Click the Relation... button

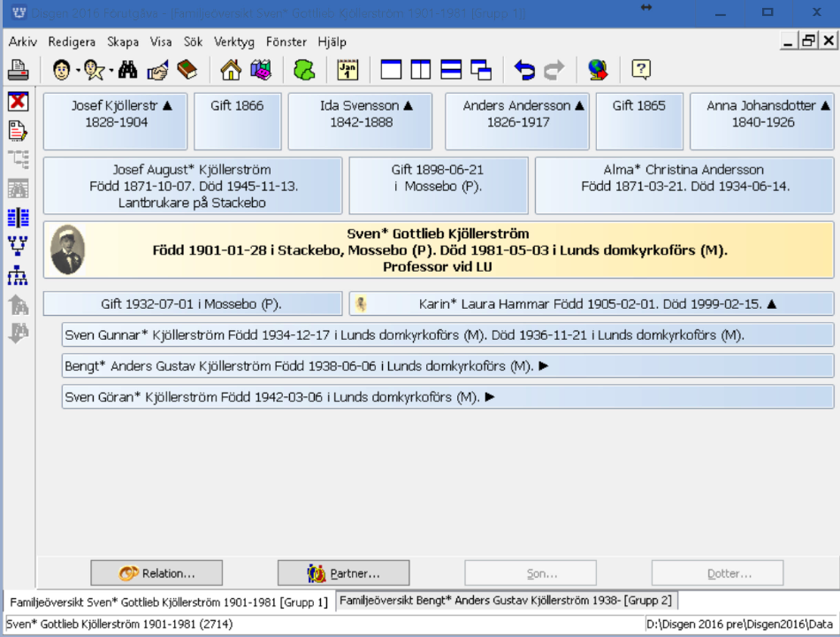click(x=157, y=573)
